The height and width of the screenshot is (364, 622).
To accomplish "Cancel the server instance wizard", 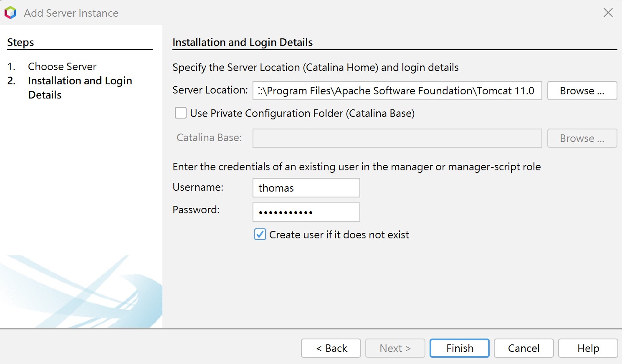I will click(523, 348).
